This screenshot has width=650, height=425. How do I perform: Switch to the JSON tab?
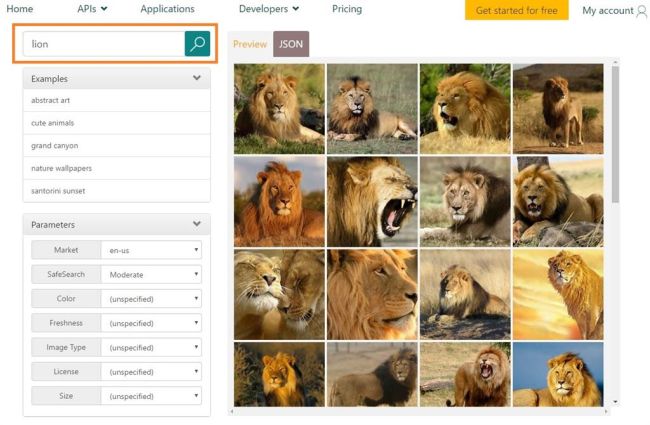[x=291, y=44]
